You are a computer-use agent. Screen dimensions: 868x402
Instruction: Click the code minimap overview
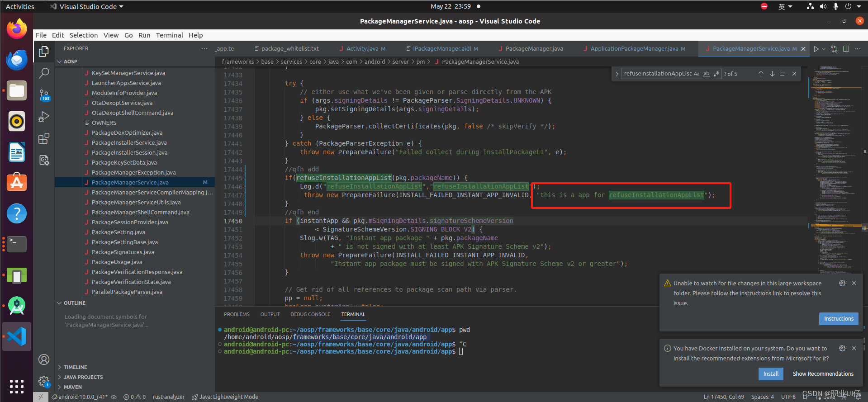coord(837,181)
